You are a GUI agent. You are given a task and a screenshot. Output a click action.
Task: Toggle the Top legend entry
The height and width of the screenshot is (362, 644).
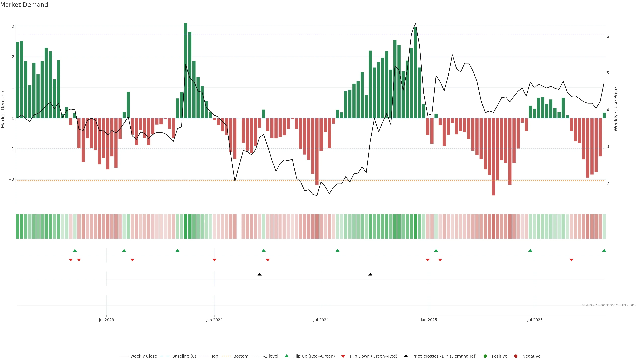pyautogui.click(x=214, y=356)
